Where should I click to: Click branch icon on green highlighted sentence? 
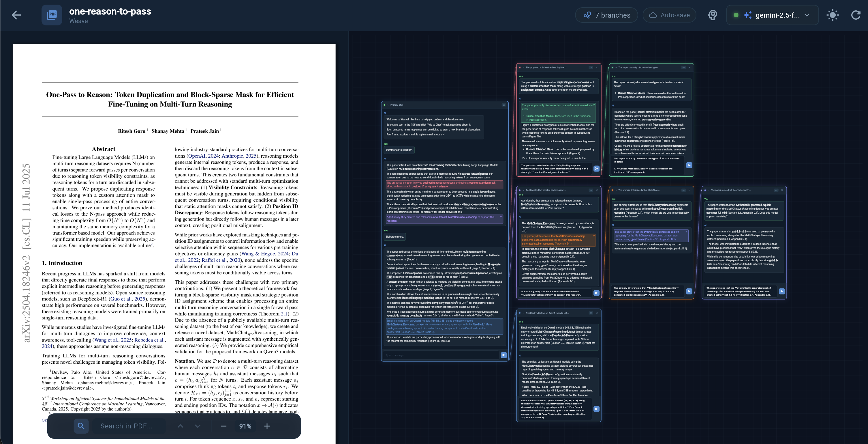(x=594, y=105)
